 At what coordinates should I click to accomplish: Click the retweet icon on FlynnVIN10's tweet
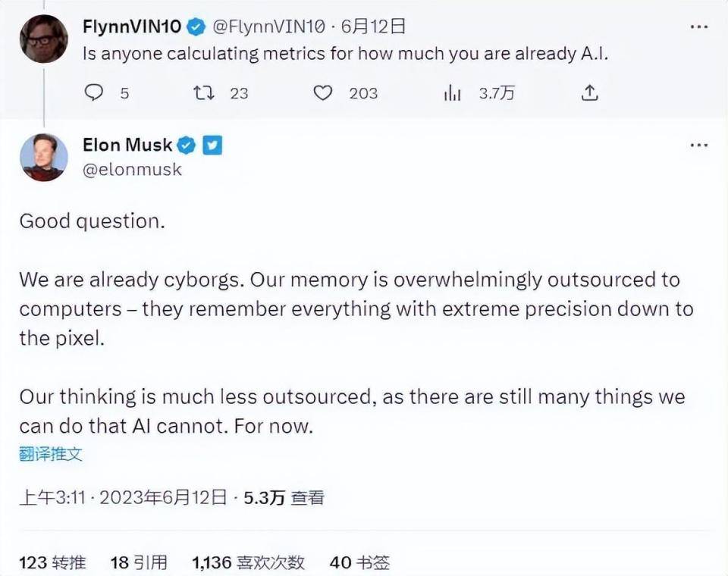pyautogui.click(x=203, y=92)
